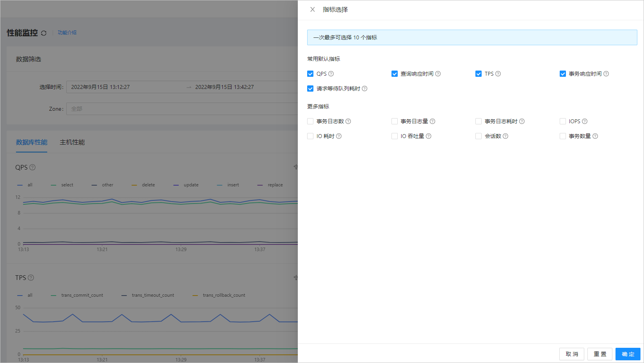The height and width of the screenshot is (363, 644).
Task: Check the 事务日志量 metric
Action: coord(394,121)
